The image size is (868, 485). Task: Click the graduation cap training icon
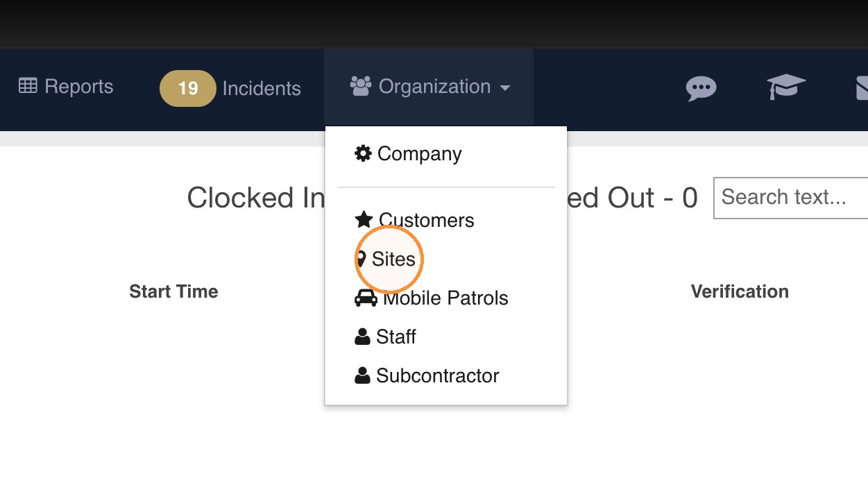pyautogui.click(x=786, y=87)
